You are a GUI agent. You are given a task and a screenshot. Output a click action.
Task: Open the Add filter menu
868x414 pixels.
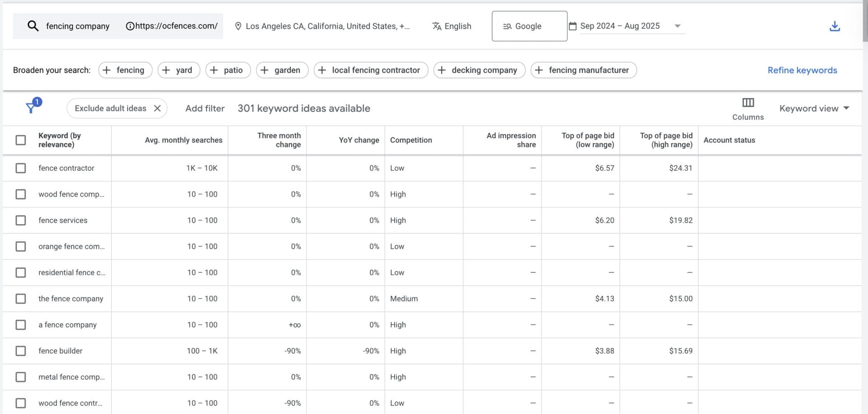point(205,108)
